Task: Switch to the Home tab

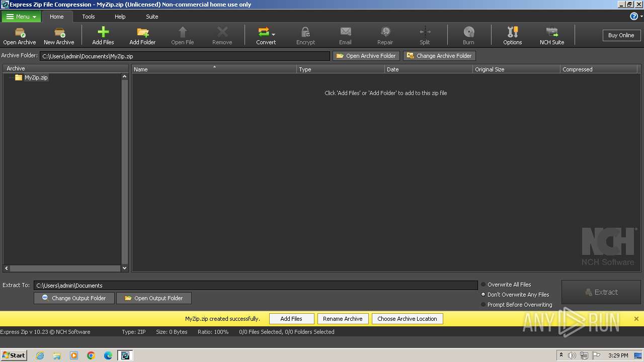Action: coord(56,17)
